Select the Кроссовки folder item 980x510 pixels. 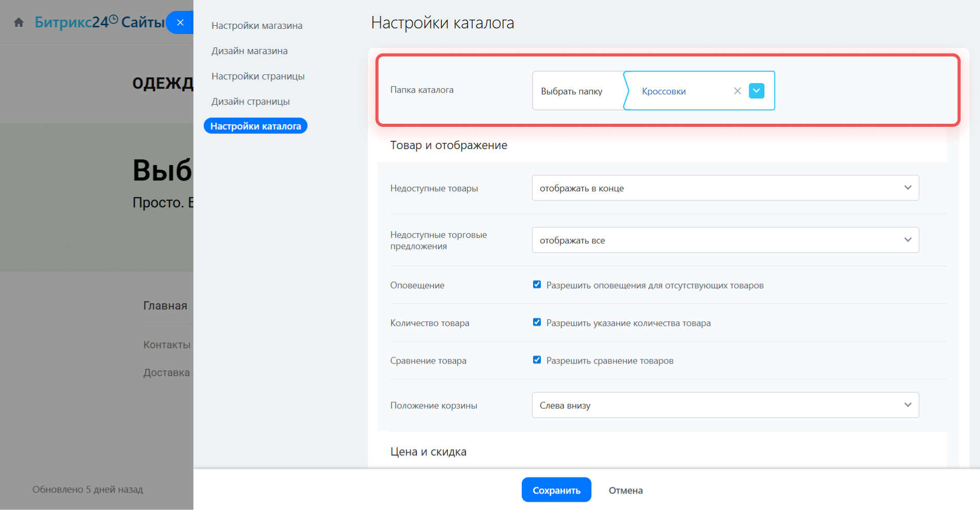pos(664,91)
